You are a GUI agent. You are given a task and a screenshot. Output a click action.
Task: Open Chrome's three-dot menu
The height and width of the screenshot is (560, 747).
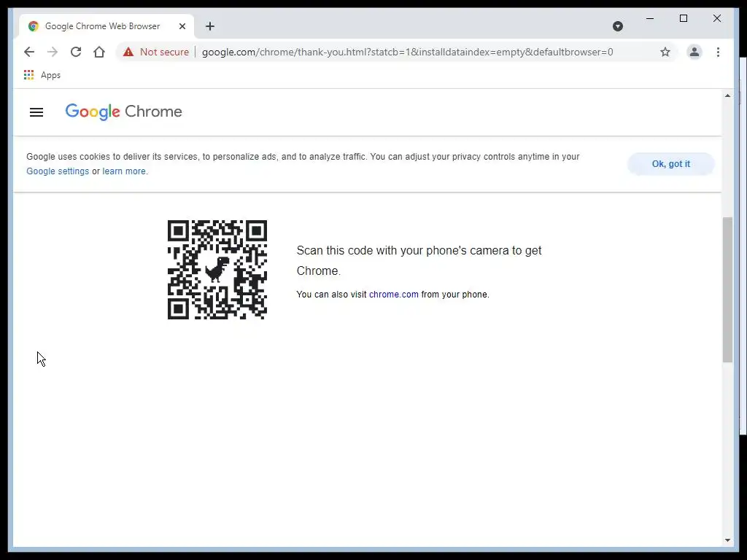tap(718, 52)
